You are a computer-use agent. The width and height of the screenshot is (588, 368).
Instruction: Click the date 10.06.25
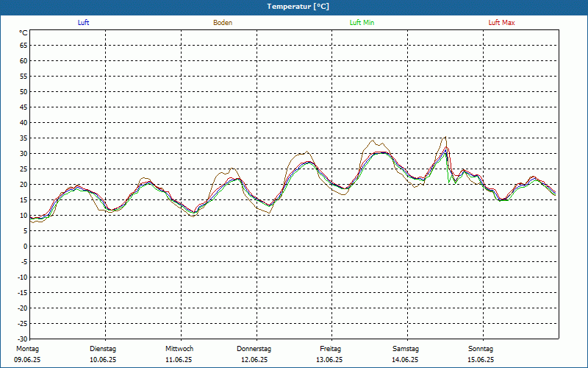pyautogui.click(x=103, y=360)
